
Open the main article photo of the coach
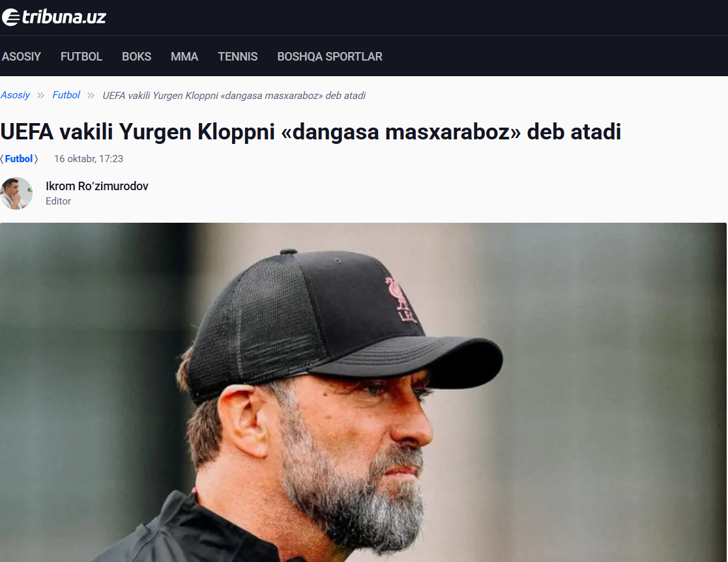pos(363,392)
